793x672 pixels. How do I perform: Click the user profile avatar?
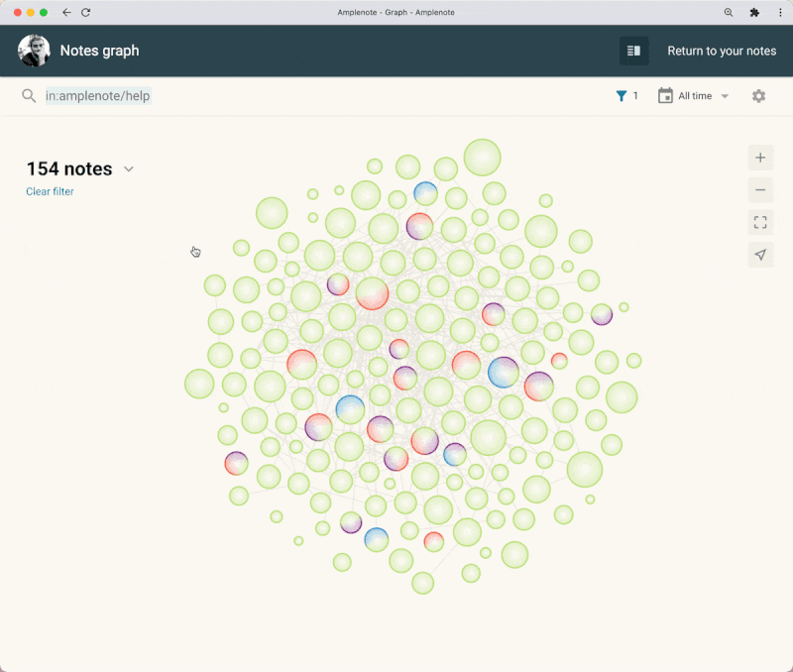point(34,51)
